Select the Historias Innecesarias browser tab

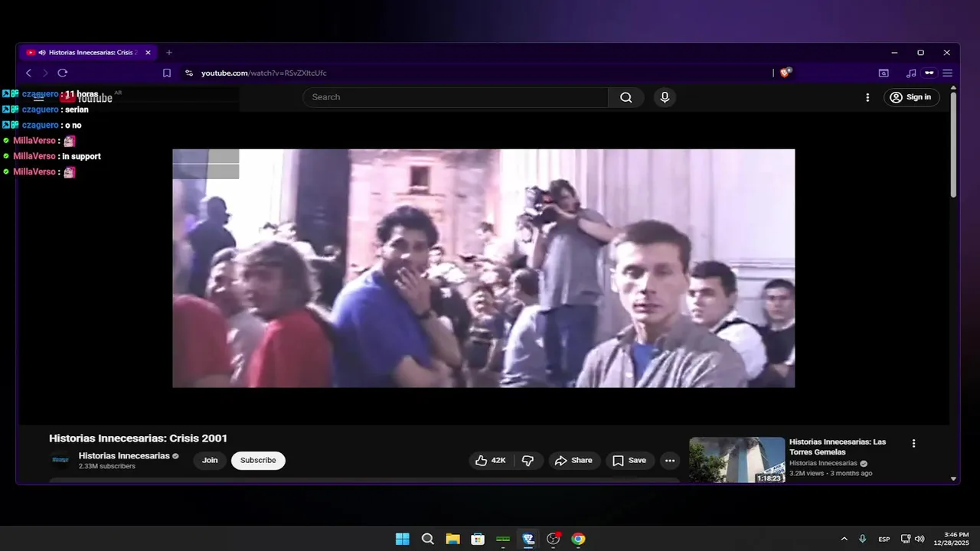click(88, 53)
